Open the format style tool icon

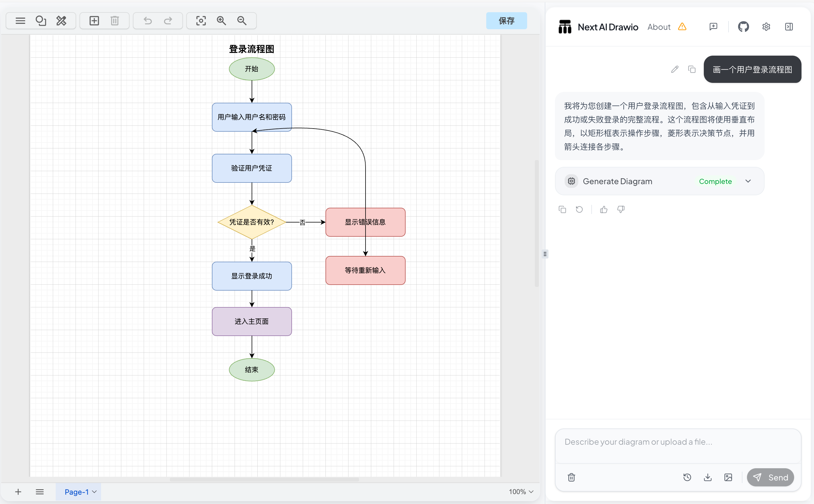click(x=61, y=21)
